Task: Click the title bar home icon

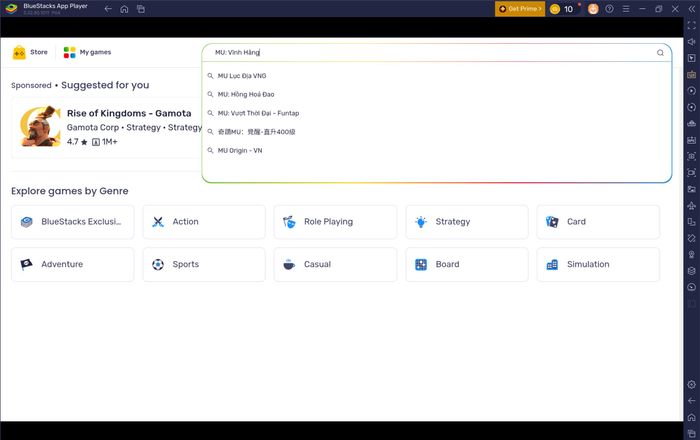Action: pos(124,9)
